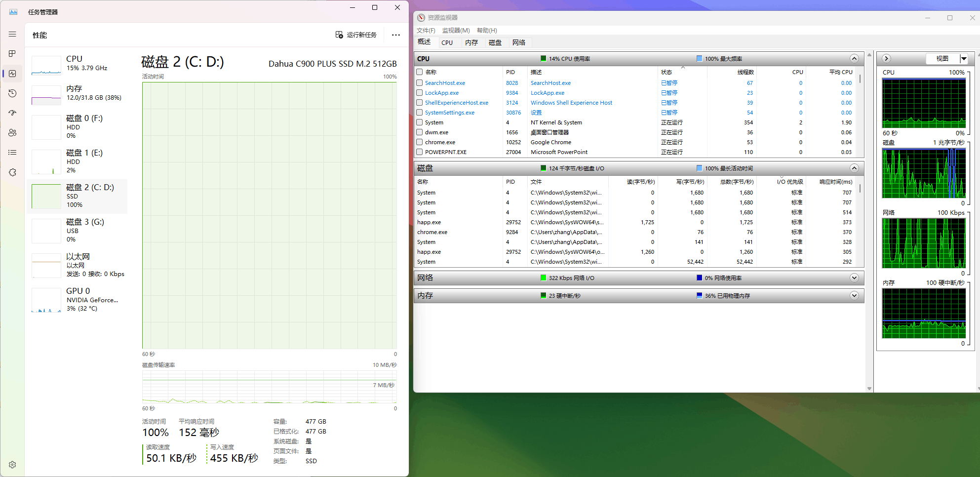Collapse the 磁盘 section chevron
This screenshot has width=980, height=477.
pyautogui.click(x=854, y=168)
